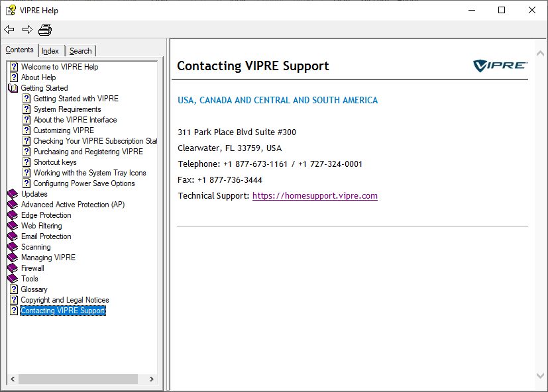Click the VIPRE Help title bar icon
This screenshot has height=392, width=548.
pos(11,10)
